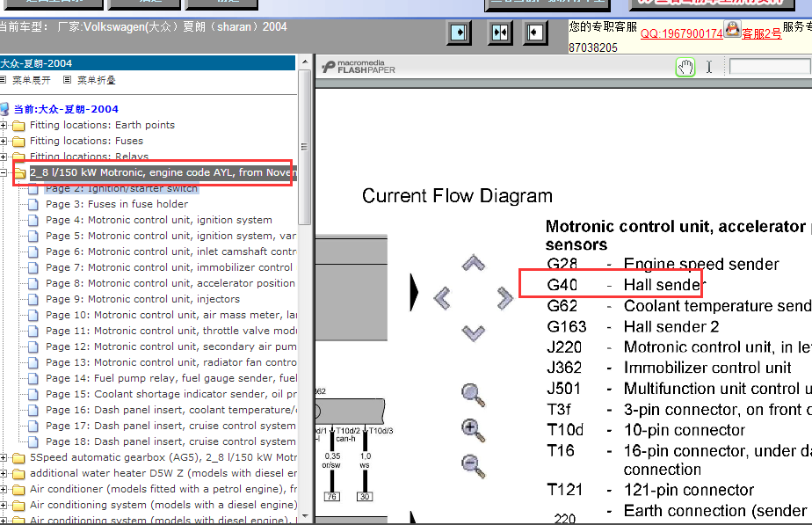Expand Fitting locations: Fuses folder
This screenshot has width=812, height=525.
[4, 141]
